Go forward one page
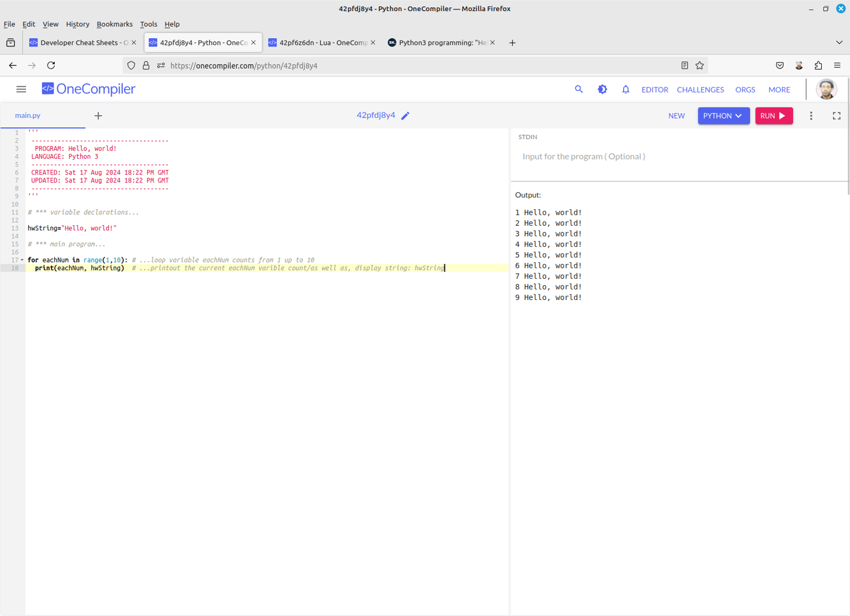 [32, 65]
